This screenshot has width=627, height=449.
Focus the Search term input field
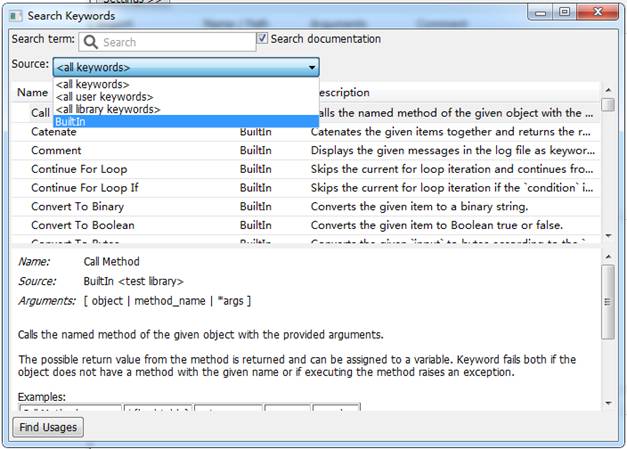[167, 42]
